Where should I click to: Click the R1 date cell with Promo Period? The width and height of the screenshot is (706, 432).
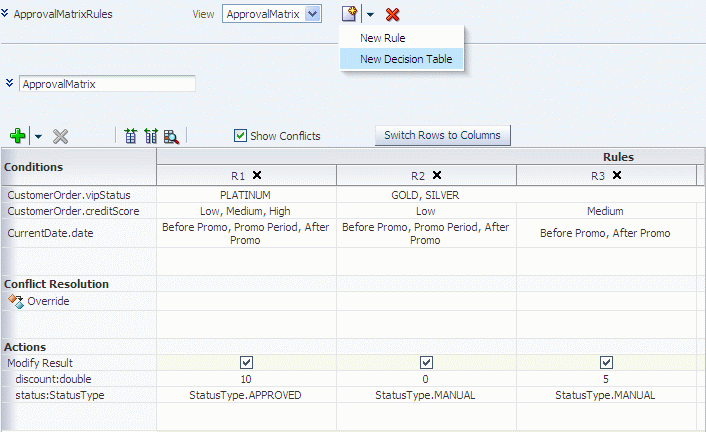pyautogui.click(x=246, y=233)
